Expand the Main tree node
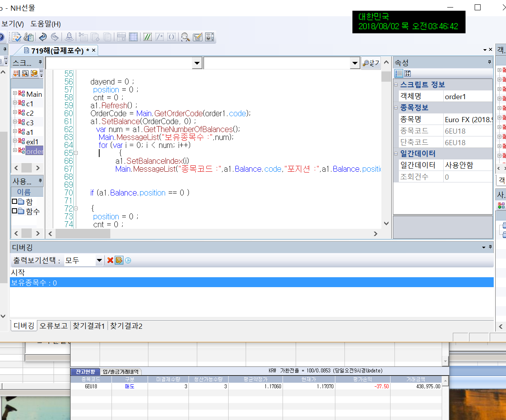 click(x=15, y=93)
